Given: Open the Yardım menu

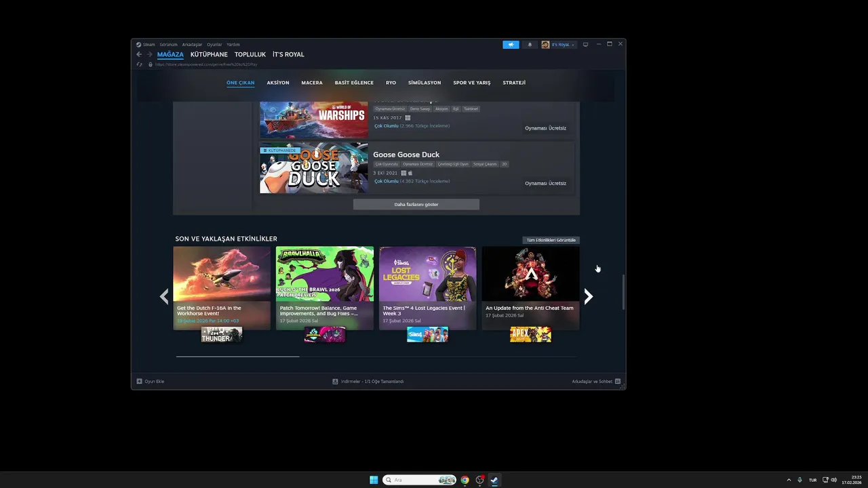Looking at the screenshot, I should 233,45.
